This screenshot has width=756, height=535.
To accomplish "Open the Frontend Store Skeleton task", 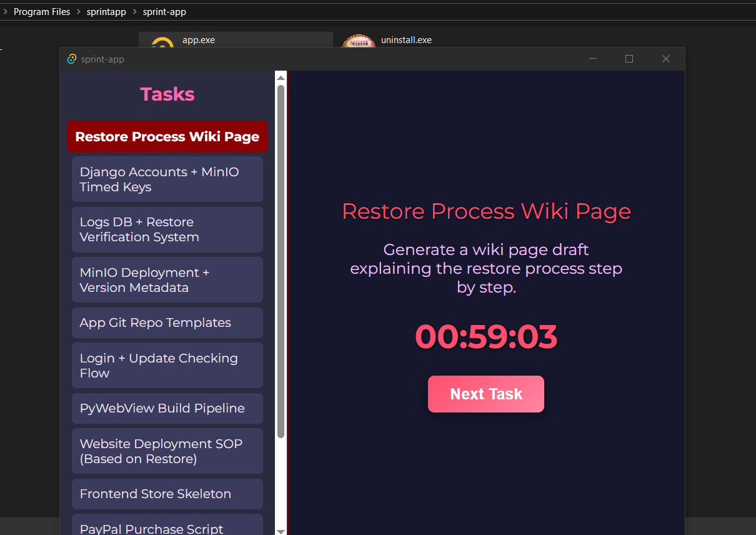I will (x=167, y=494).
